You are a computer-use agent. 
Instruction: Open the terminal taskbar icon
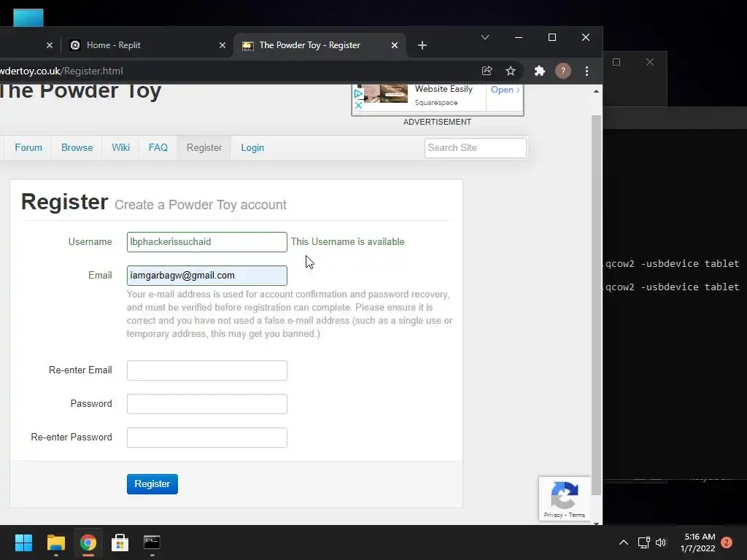pos(152,542)
